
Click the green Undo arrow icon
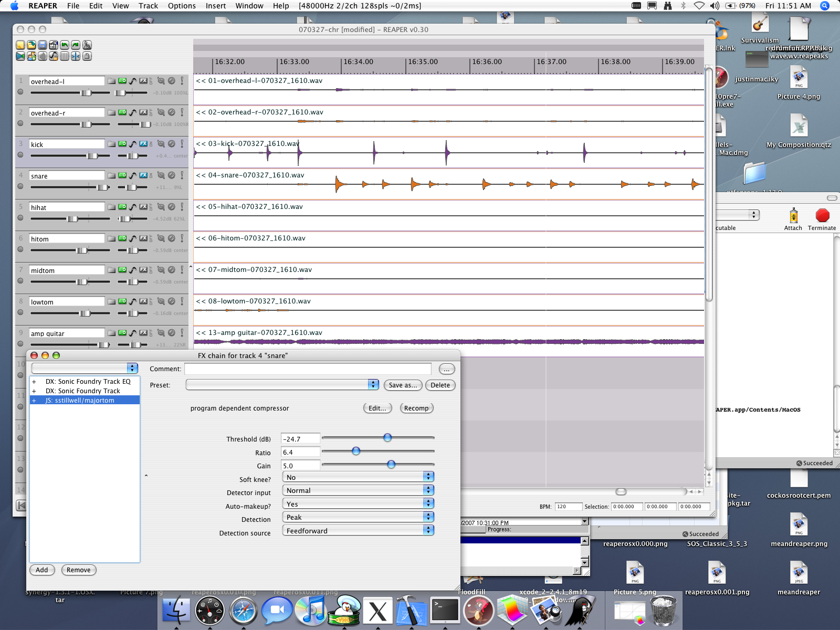point(65,45)
